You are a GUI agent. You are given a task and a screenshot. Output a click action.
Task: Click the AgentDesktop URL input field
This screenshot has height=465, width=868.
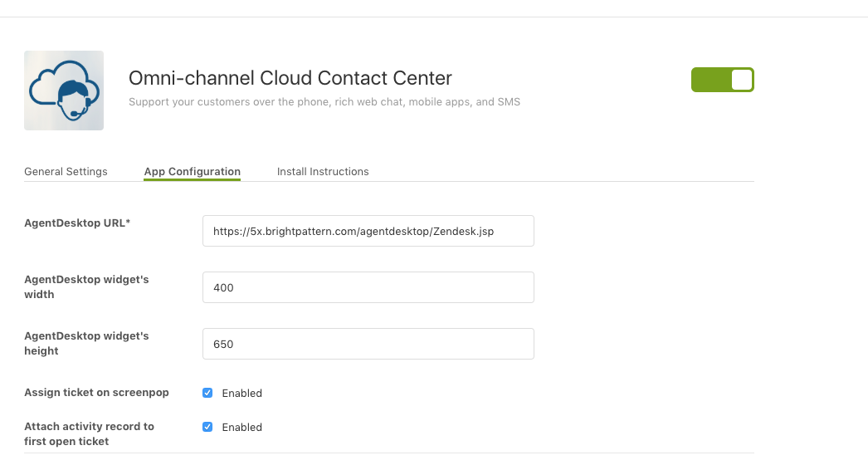(368, 231)
